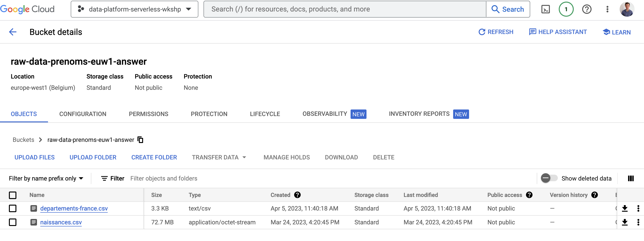This screenshot has width=644, height=241.
Task: Open more actions menu for naissances.csv
Action: [x=638, y=222]
